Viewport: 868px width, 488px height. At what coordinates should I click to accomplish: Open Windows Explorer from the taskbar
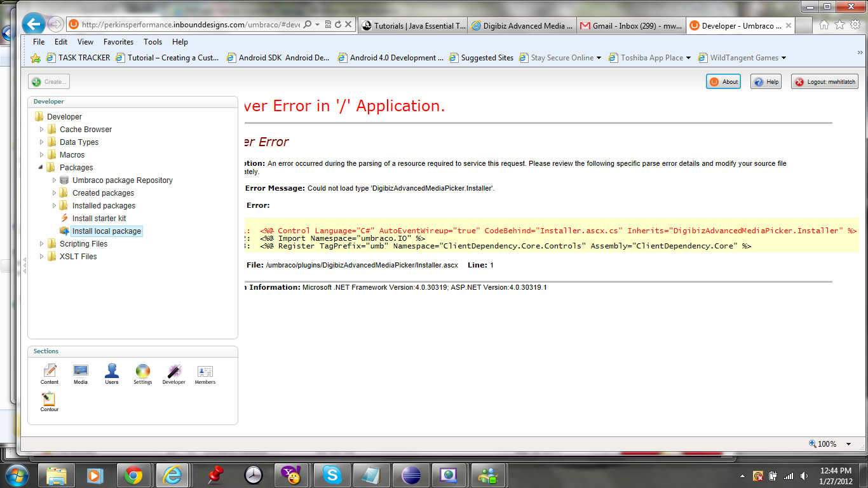point(56,475)
